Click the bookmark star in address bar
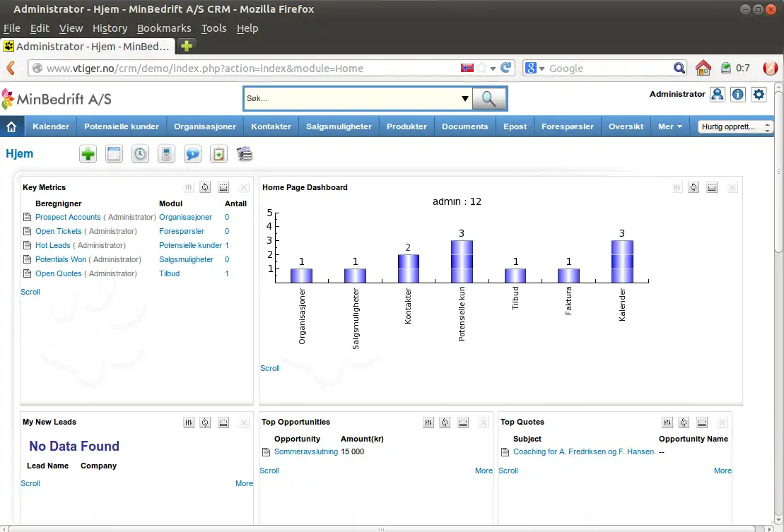 coord(481,68)
